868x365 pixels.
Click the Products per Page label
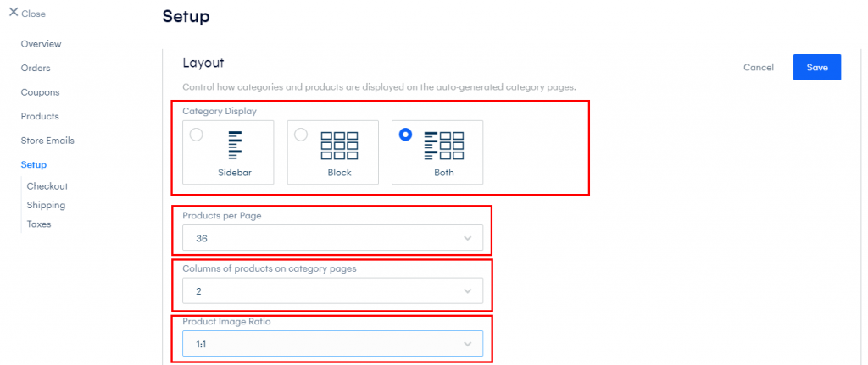point(222,216)
